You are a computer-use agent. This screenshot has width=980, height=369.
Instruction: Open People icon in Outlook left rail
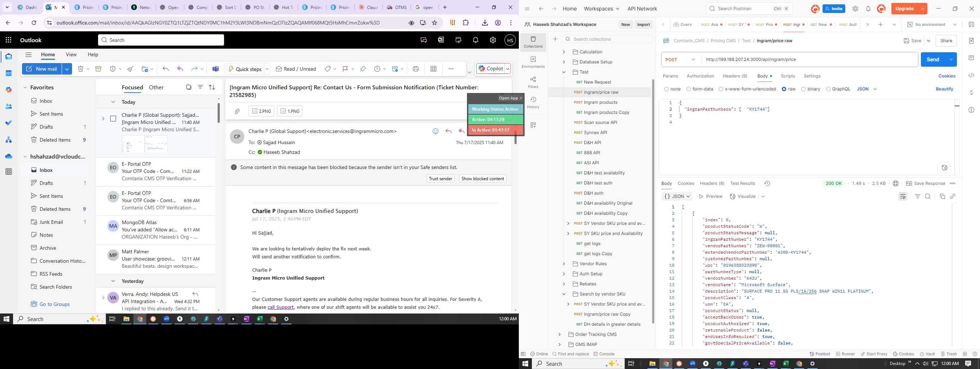[8, 107]
